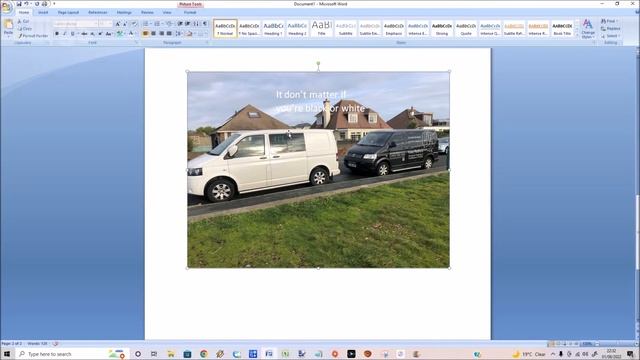
Task: Apply the Title style
Action: click(x=322, y=29)
